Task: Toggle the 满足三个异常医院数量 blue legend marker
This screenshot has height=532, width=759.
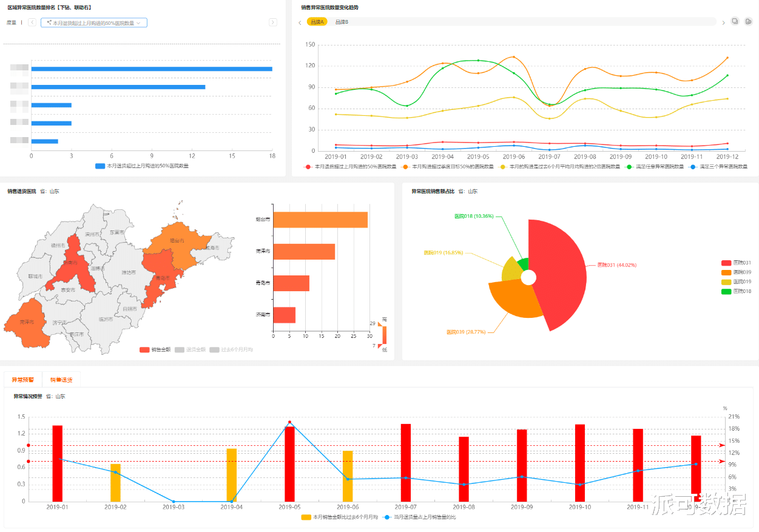Action: point(693,166)
